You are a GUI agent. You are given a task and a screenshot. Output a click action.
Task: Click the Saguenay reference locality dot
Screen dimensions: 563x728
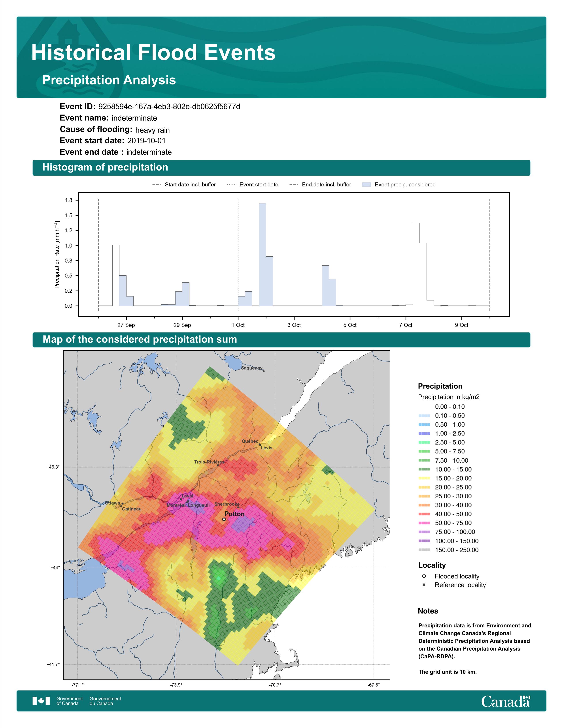(263, 371)
